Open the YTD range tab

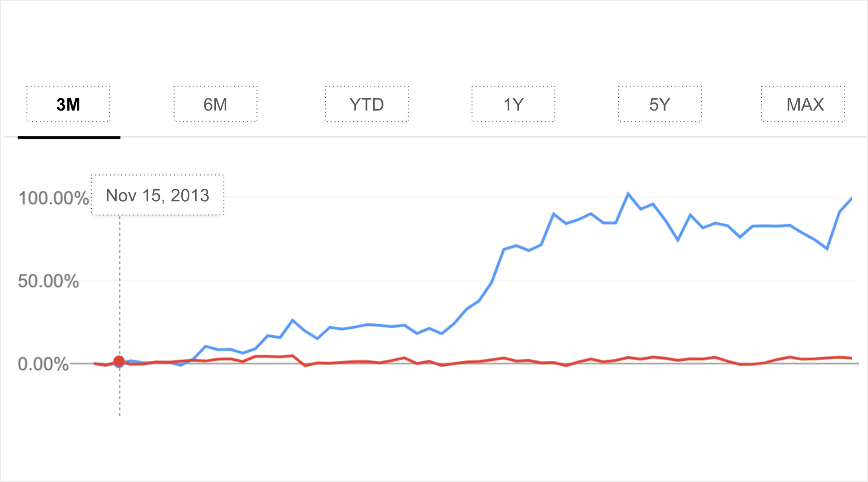366,104
